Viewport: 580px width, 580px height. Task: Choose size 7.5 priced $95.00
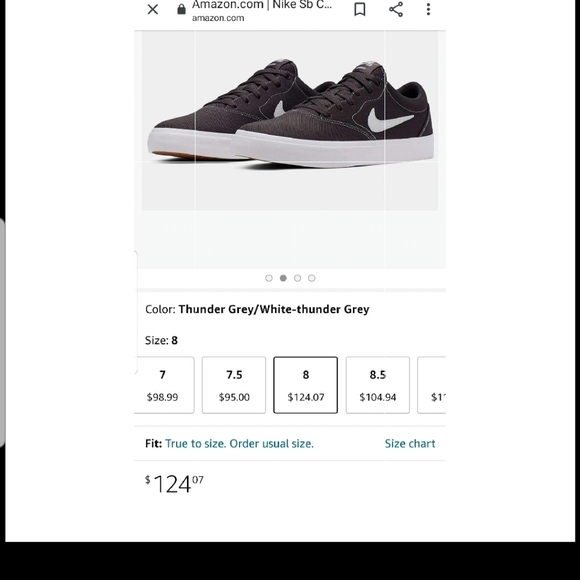point(234,385)
